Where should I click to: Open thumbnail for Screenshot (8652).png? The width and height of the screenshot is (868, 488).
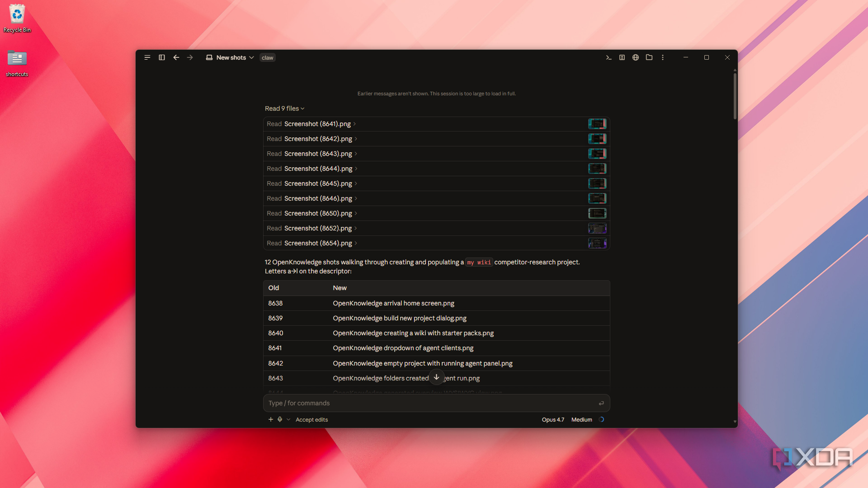coord(597,228)
